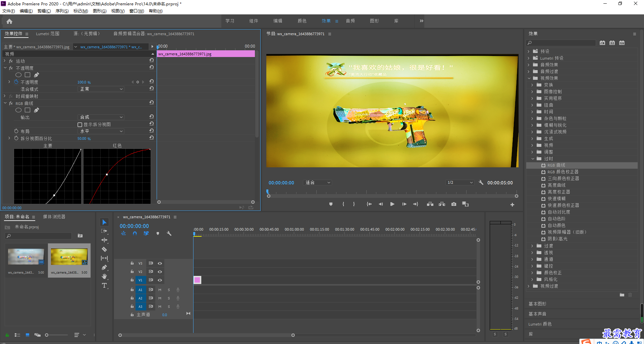Play the program monitor
The height and width of the screenshot is (344, 644).
coord(392,204)
